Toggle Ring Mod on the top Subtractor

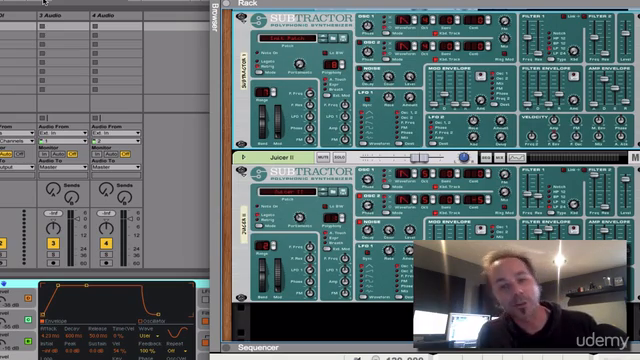504,53
